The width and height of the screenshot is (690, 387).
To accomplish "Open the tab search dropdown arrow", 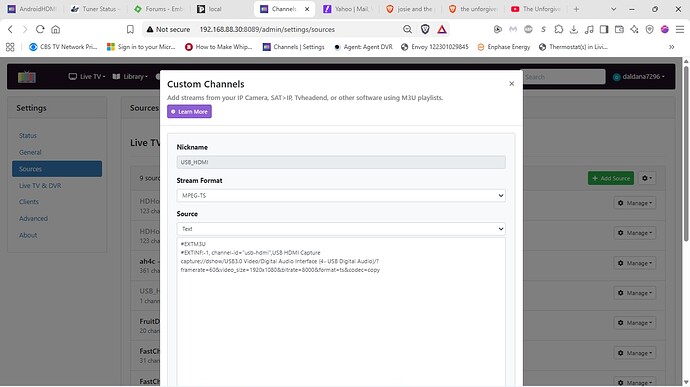I will point(613,9).
